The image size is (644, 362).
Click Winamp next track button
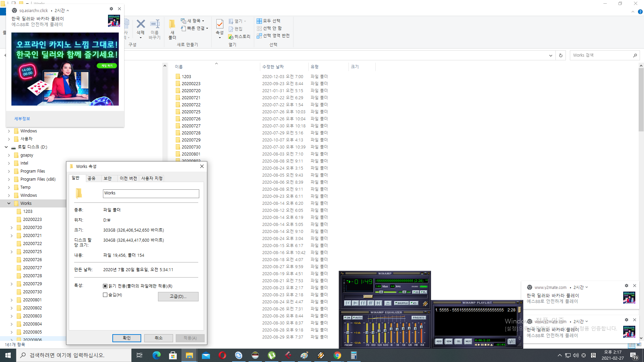tap(379, 303)
